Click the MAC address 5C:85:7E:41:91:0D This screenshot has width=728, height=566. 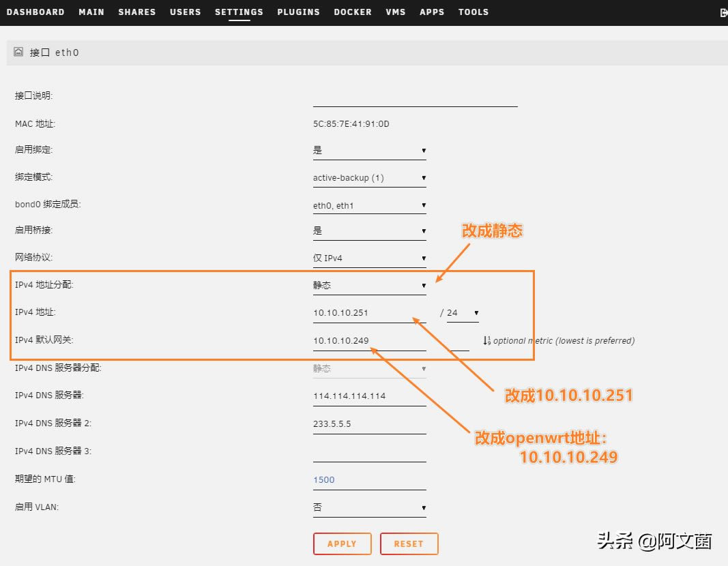pyautogui.click(x=351, y=124)
